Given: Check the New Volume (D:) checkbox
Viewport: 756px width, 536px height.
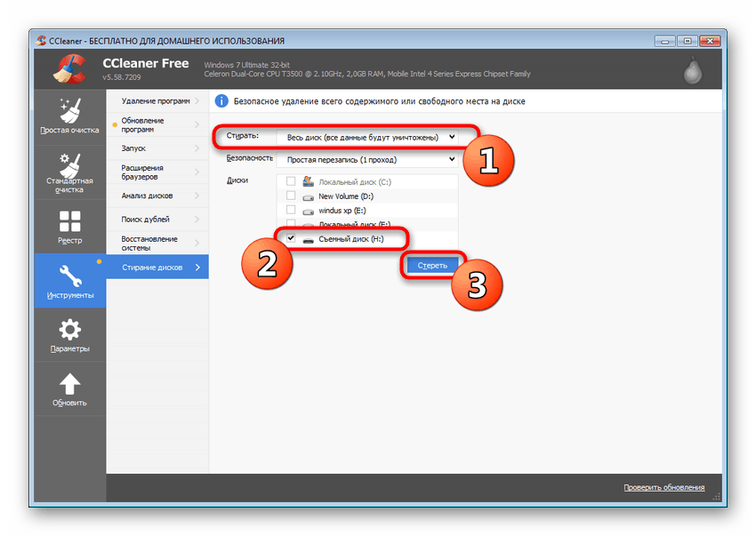Looking at the screenshot, I should (x=291, y=196).
